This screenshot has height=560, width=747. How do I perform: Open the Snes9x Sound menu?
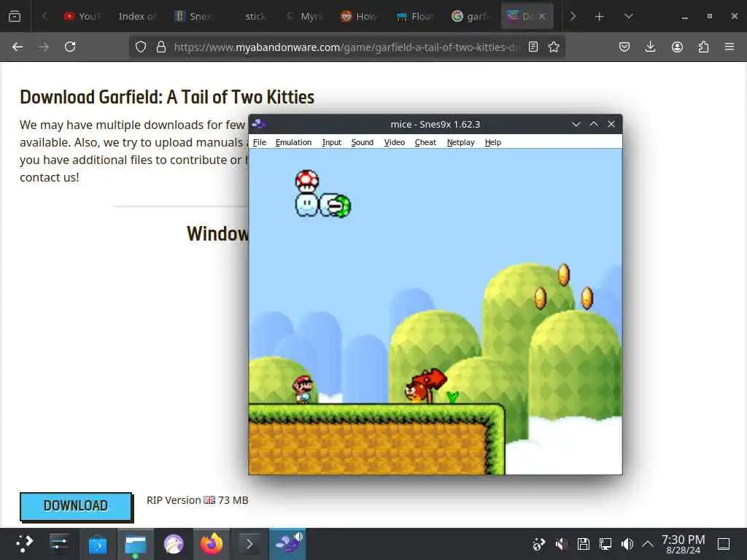(362, 142)
